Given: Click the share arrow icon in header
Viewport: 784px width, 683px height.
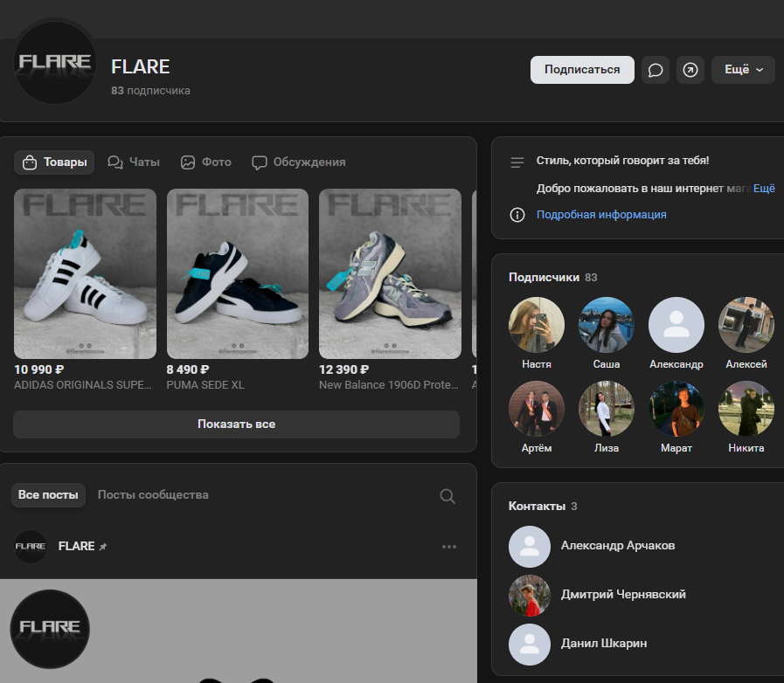Looking at the screenshot, I should (690, 70).
